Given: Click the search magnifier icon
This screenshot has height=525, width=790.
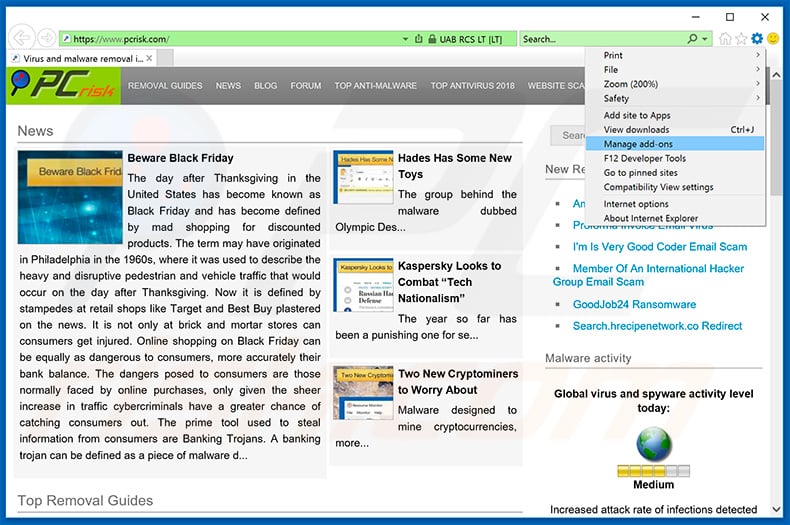Looking at the screenshot, I should pyautogui.click(x=693, y=39).
